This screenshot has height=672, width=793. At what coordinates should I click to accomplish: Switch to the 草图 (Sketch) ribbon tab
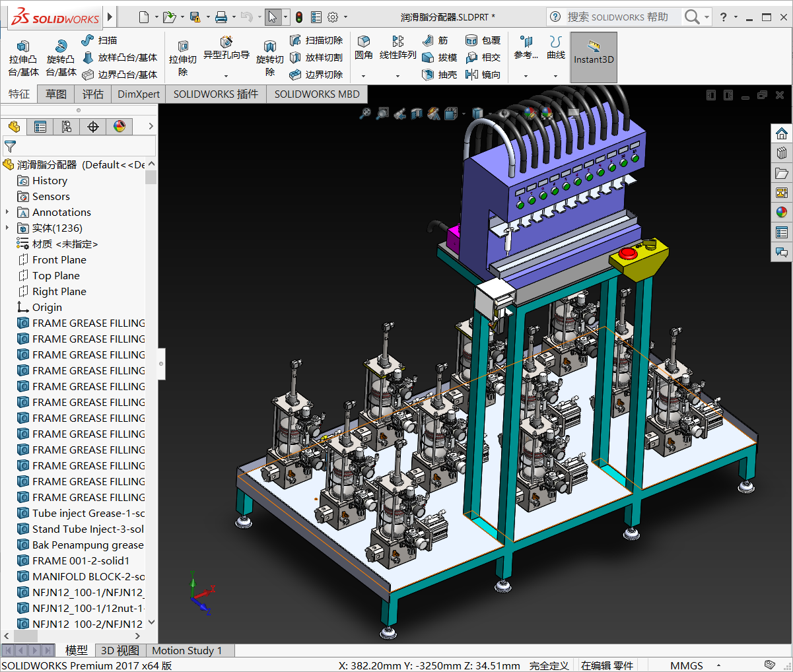point(56,94)
